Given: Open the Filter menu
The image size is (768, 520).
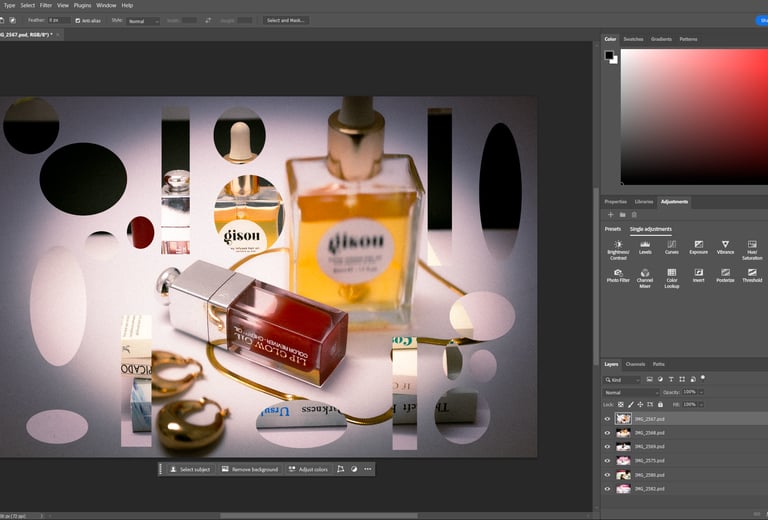Looking at the screenshot, I should [46, 5].
